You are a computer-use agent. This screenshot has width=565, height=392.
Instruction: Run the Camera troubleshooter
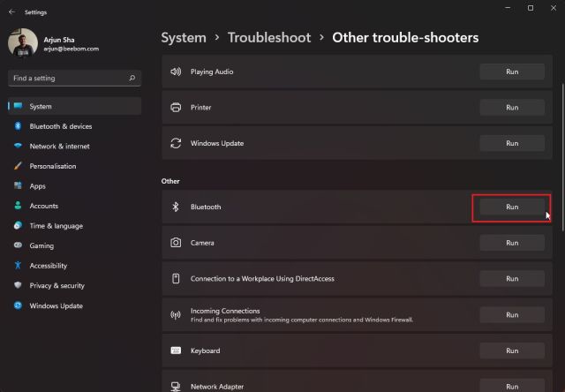(x=512, y=243)
